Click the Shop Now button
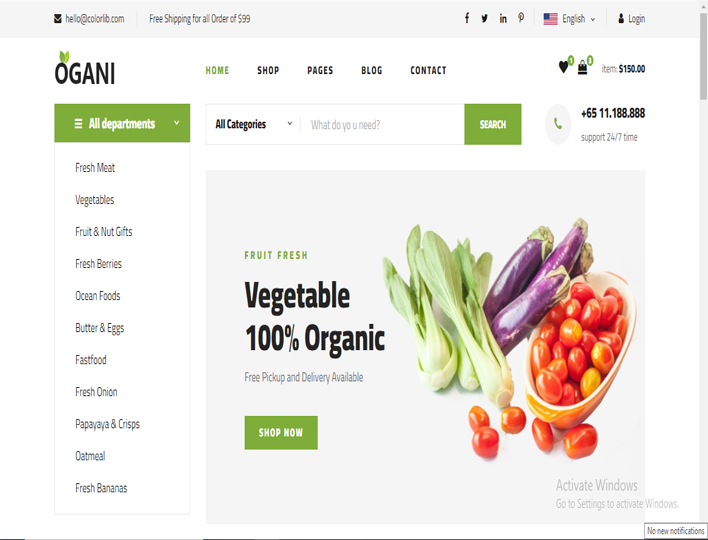This screenshot has width=708, height=540. point(281,433)
